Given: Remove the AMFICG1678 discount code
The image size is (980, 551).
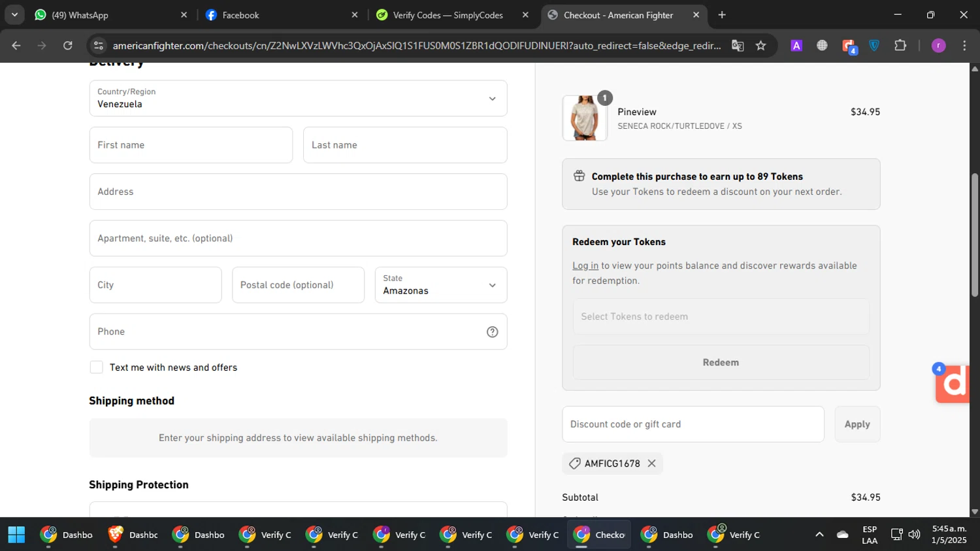Looking at the screenshot, I should coord(651,463).
